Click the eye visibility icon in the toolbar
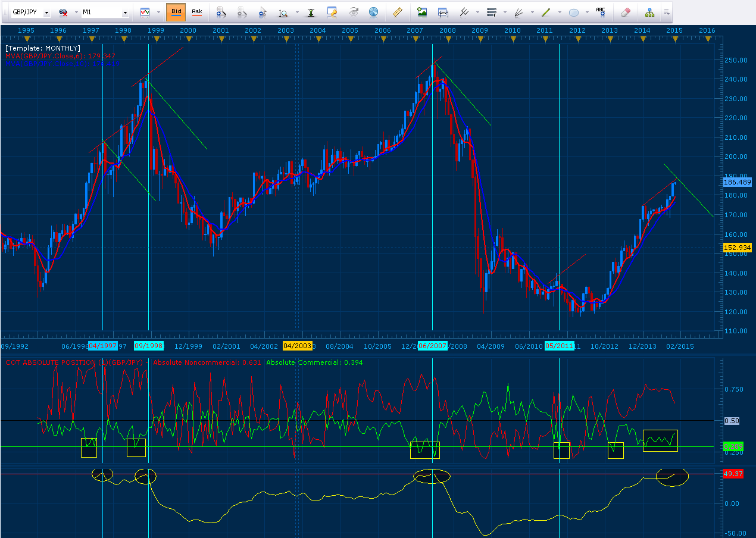 354,12
